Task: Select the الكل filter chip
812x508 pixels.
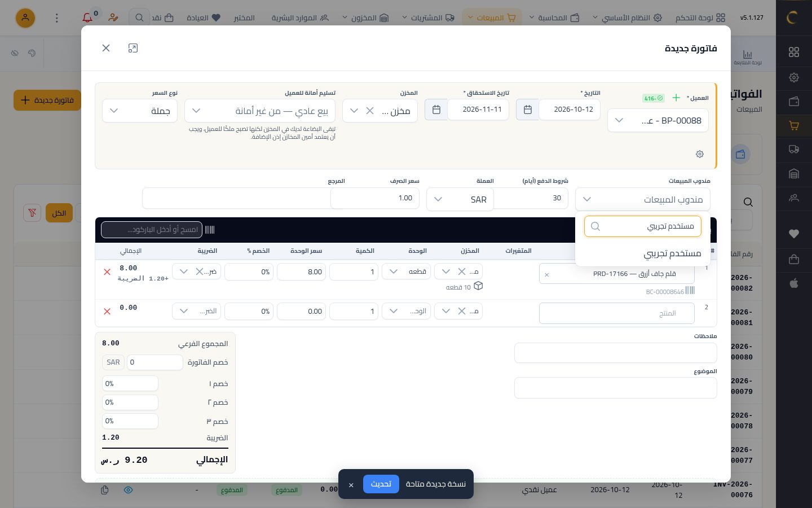Action: (x=59, y=213)
